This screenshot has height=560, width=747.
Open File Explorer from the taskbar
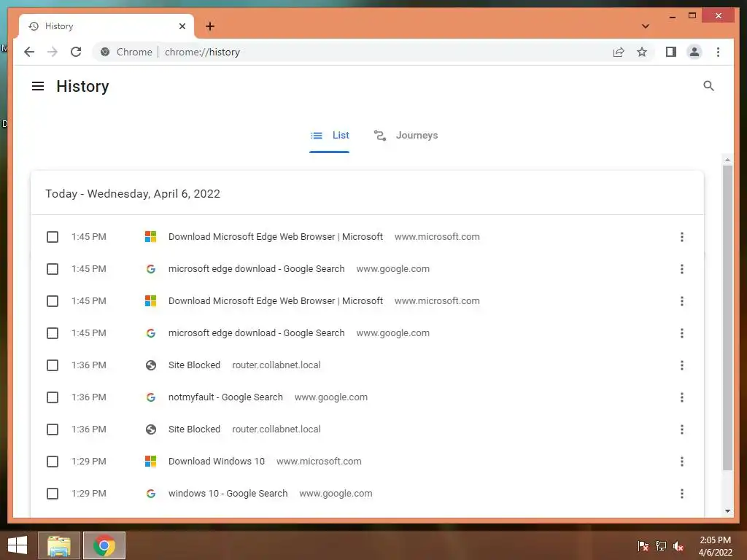coord(58,545)
